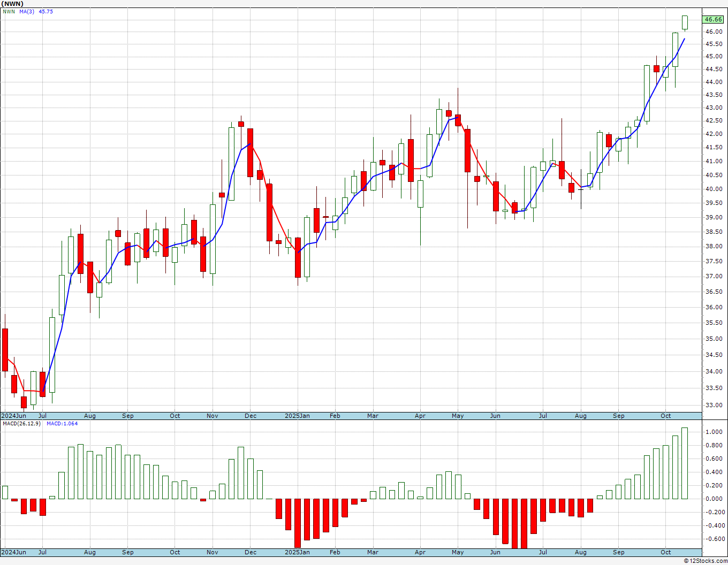Select the 41.50 price axis label

[714, 147]
